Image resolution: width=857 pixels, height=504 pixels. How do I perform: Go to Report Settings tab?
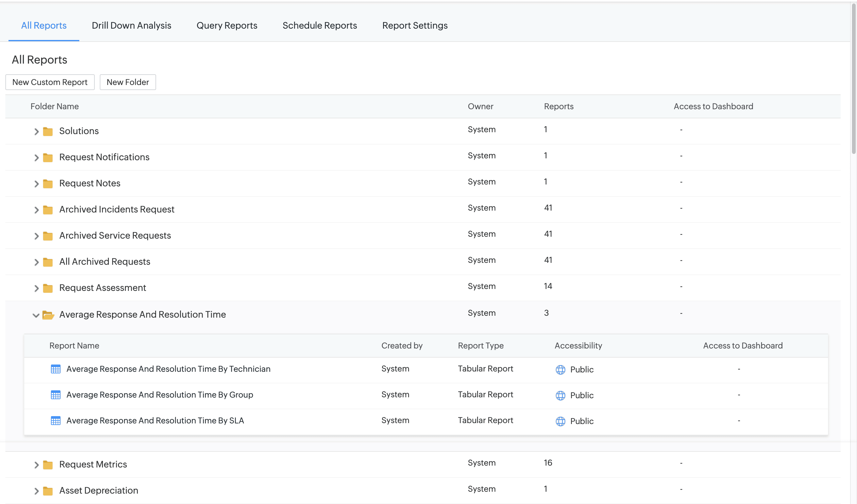pos(414,25)
